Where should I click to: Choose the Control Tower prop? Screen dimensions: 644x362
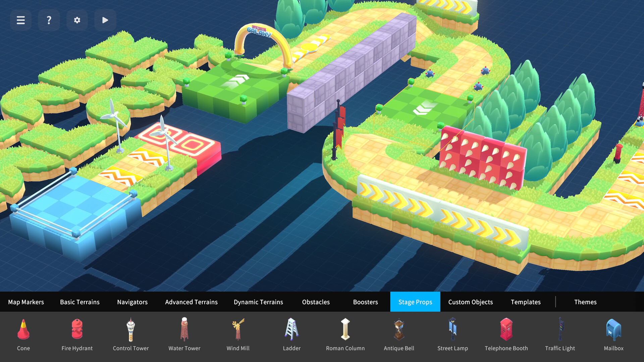[131, 334]
